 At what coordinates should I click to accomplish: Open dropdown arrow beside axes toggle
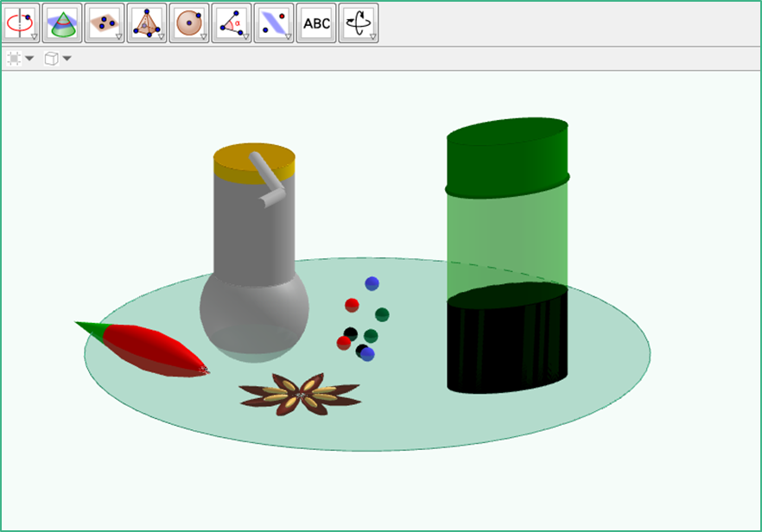click(29, 59)
